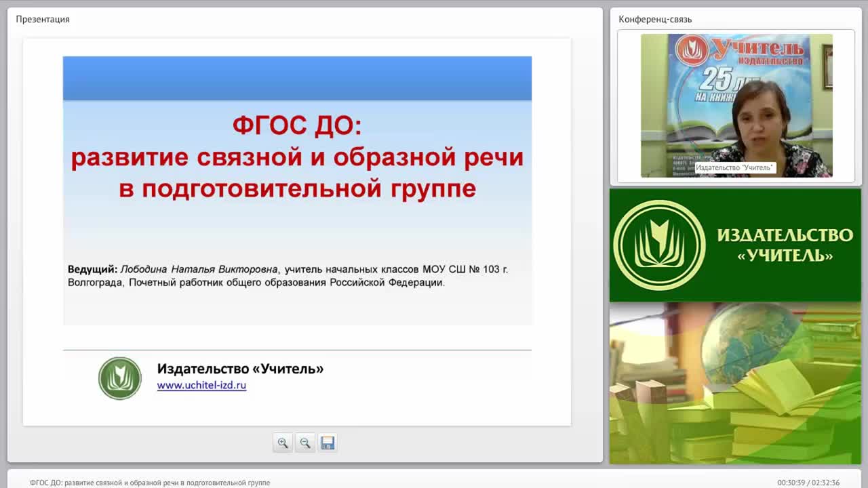Select the slide title ФГОС ДО:
Image resolution: width=868 pixels, height=488 pixels.
point(297,125)
